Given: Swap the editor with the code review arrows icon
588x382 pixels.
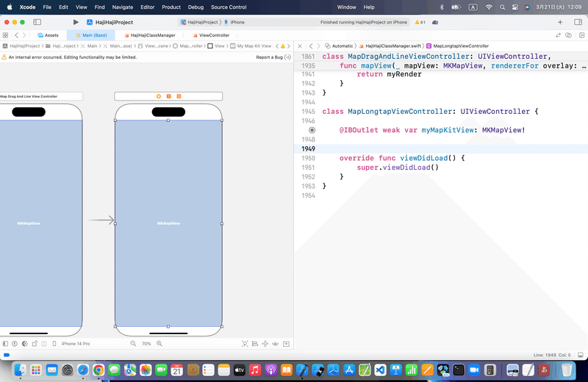Looking at the screenshot, I should click(558, 35).
